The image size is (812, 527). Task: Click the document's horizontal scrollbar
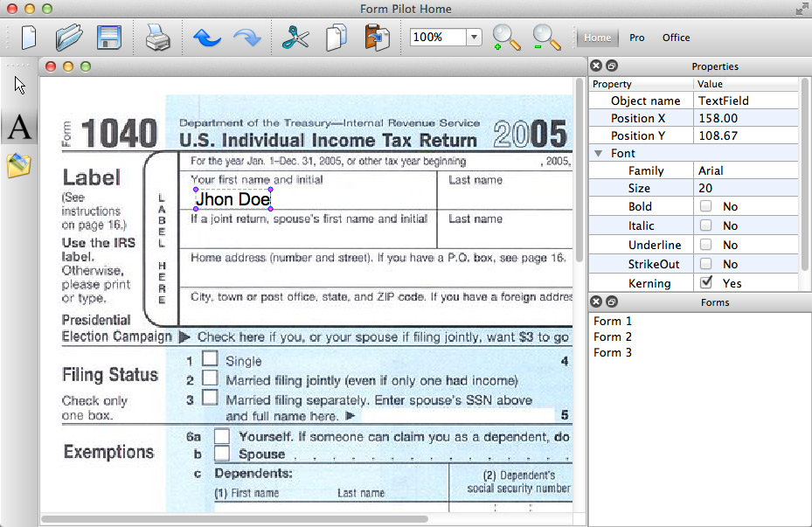tap(234, 519)
